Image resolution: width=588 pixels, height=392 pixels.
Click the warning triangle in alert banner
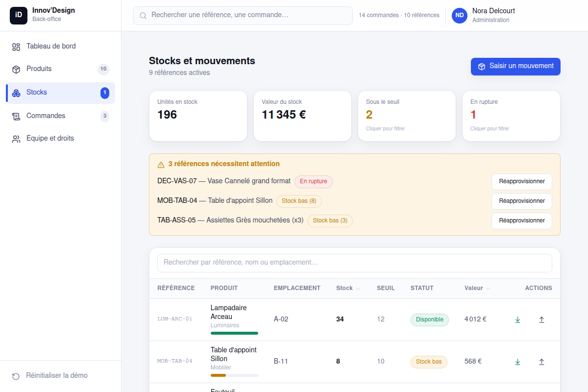[x=161, y=164]
